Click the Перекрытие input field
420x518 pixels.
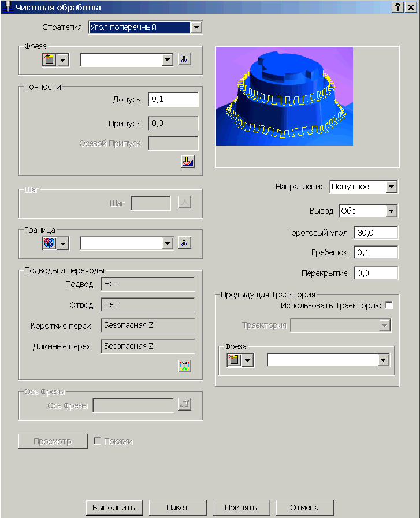376,273
